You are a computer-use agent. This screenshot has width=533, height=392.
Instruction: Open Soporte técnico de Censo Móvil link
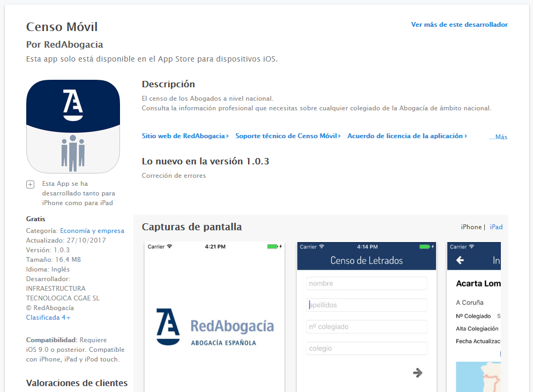click(287, 136)
